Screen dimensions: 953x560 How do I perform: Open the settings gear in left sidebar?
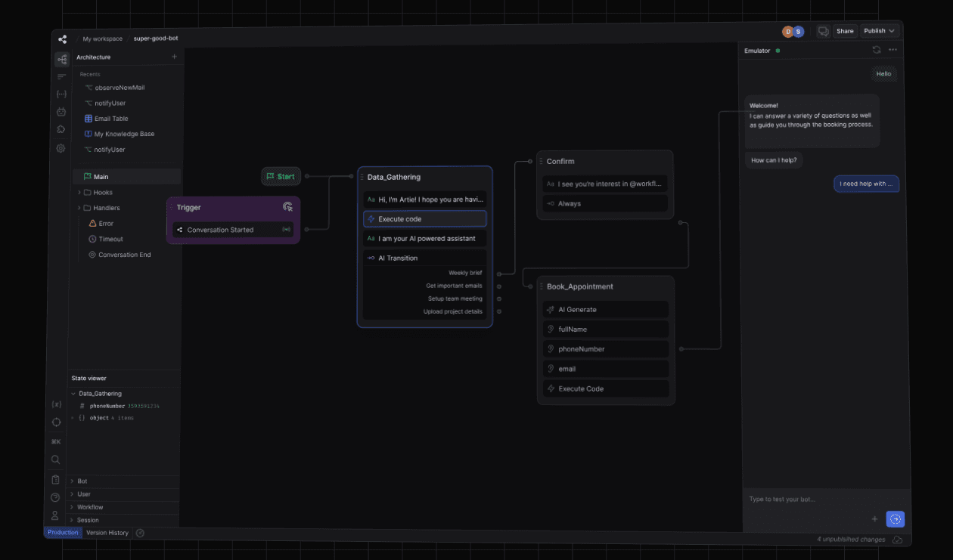pyautogui.click(x=61, y=148)
